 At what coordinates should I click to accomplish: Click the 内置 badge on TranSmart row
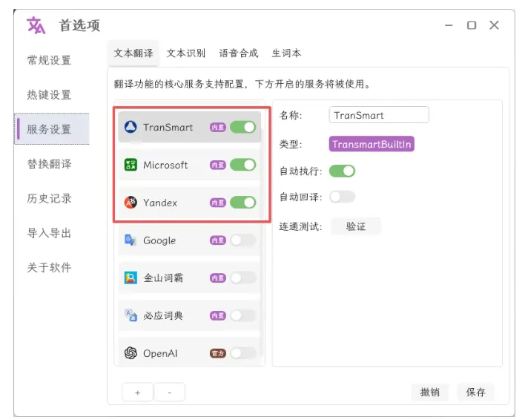pos(217,128)
